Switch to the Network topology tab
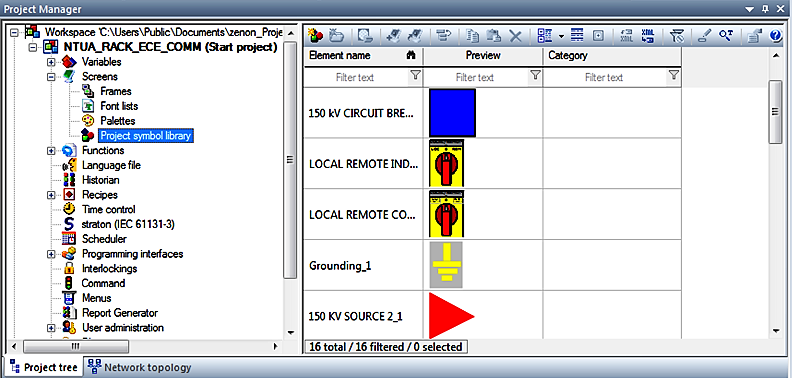This screenshot has height=378, width=792. point(140,367)
